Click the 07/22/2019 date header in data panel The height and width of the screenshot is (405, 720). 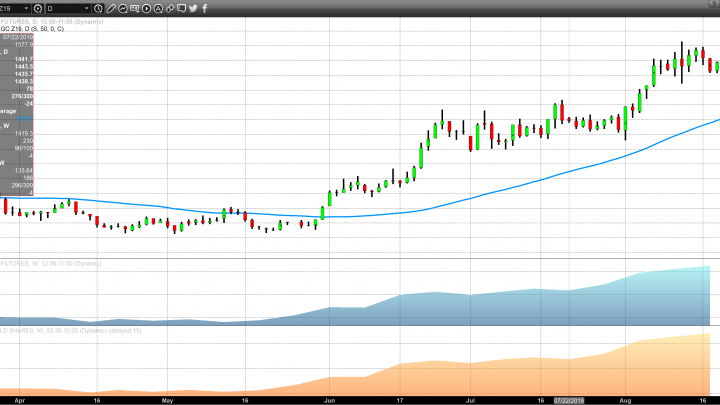coord(16,37)
